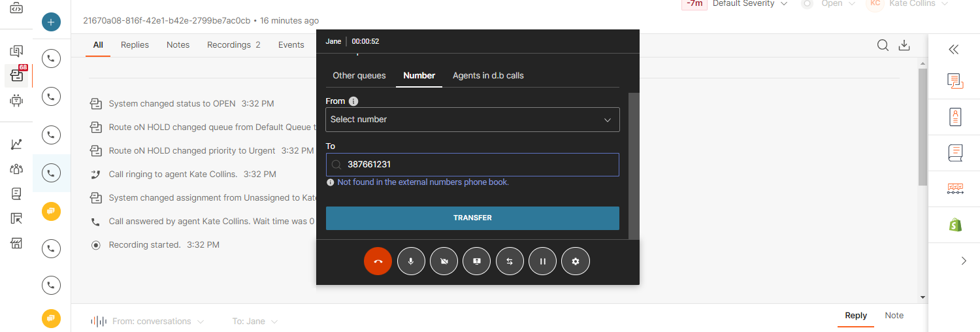Start screen sharing from the call controls
The image size is (980, 332).
[x=477, y=261]
